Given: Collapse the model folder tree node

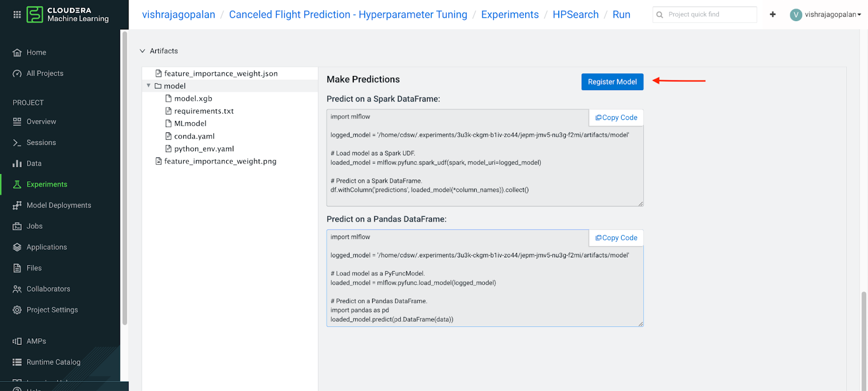Looking at the screenshot, I should point(149,86).
